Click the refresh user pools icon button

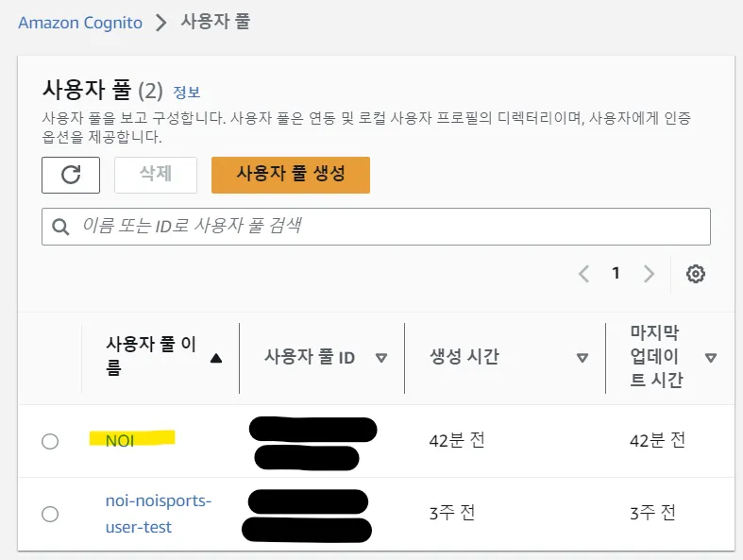click(x=71, y=175)
